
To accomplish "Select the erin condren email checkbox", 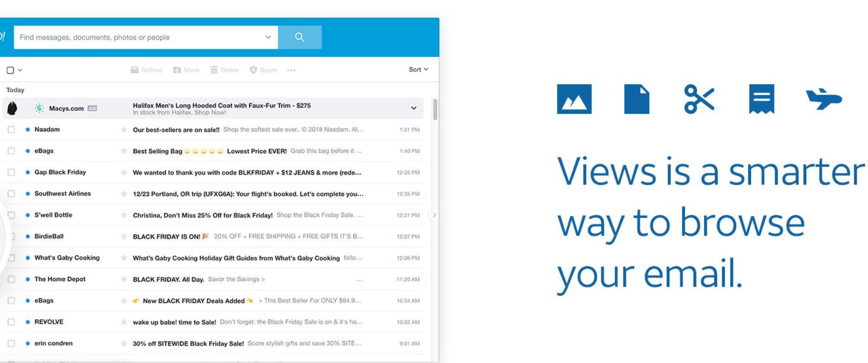I will [x=11, y=343].
